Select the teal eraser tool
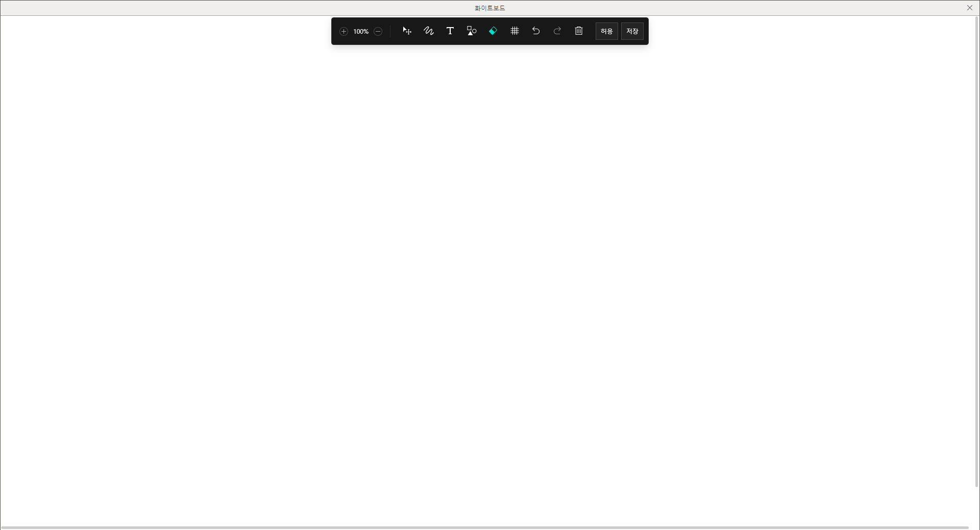This screenshot has width=980, height=530. [x=493, y=31]
